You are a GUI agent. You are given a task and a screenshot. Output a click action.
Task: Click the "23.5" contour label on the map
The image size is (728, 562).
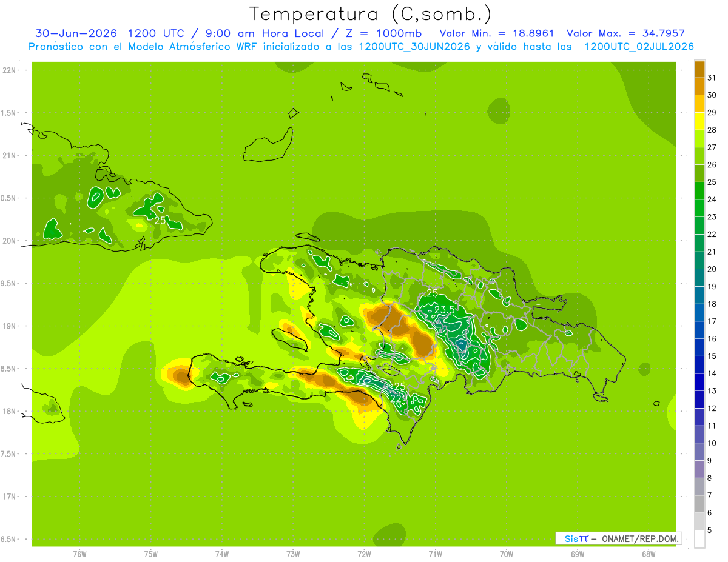445,310
